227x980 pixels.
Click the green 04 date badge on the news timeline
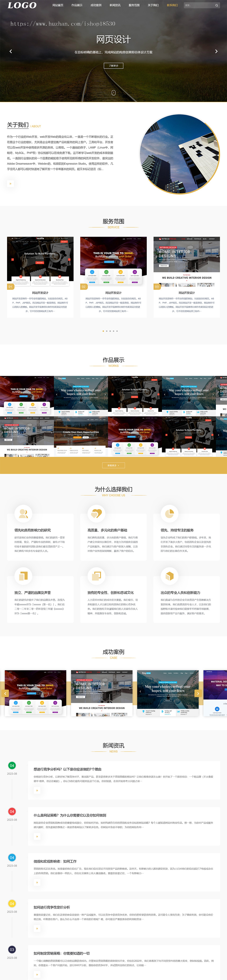[x=12, y=765]
